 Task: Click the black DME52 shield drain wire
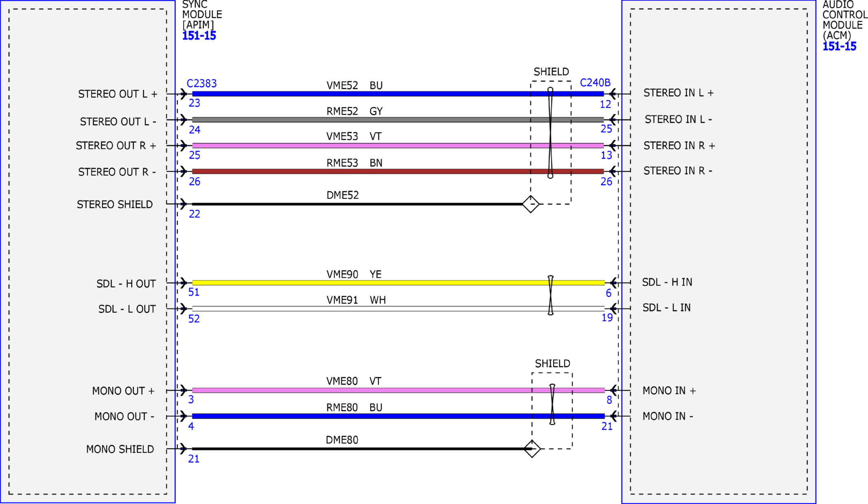tap(357, 204)
